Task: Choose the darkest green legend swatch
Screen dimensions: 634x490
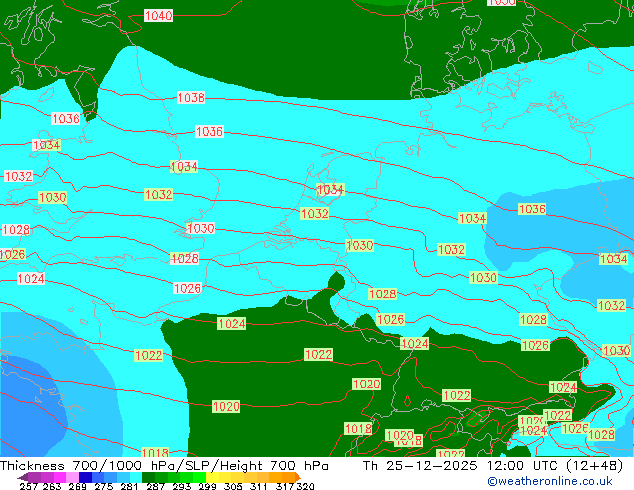Action: 148,477
